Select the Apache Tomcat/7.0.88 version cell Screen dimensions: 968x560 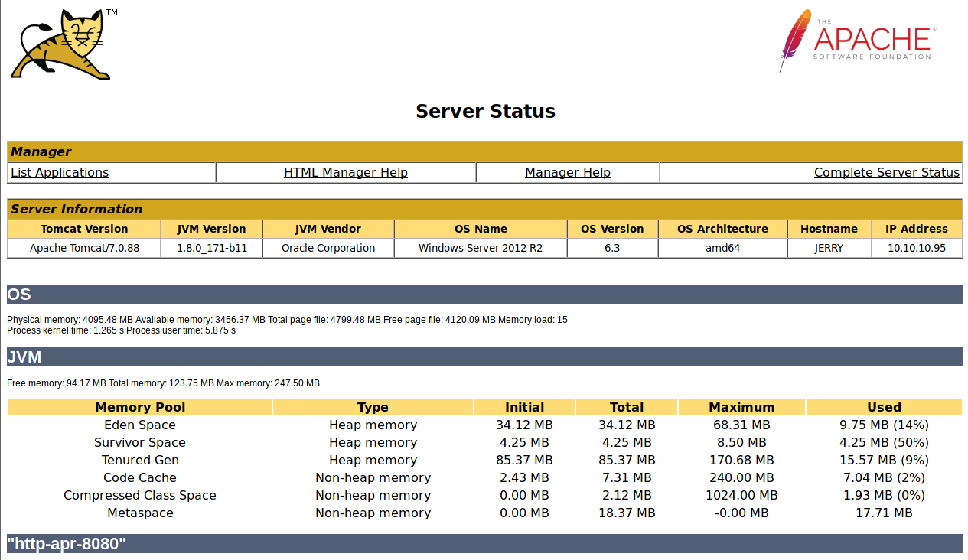point(84,248)
